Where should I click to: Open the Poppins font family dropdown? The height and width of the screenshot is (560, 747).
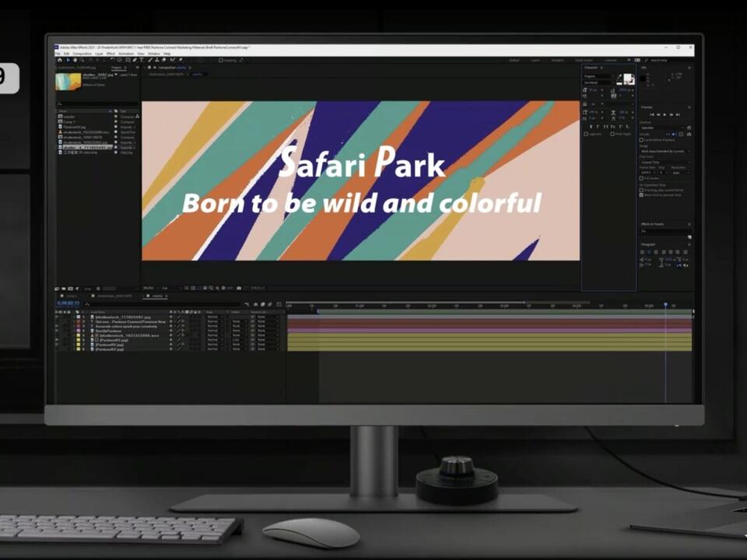599,76
